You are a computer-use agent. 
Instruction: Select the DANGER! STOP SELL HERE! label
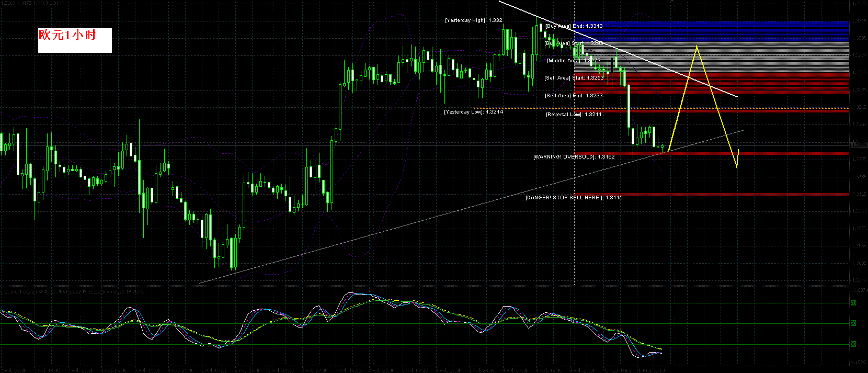coord(574,198)
